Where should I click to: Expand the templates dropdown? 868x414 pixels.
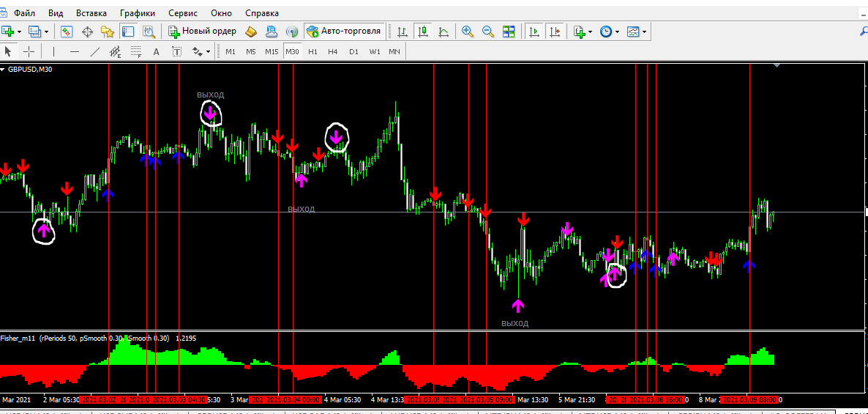(x=644, y=32)
